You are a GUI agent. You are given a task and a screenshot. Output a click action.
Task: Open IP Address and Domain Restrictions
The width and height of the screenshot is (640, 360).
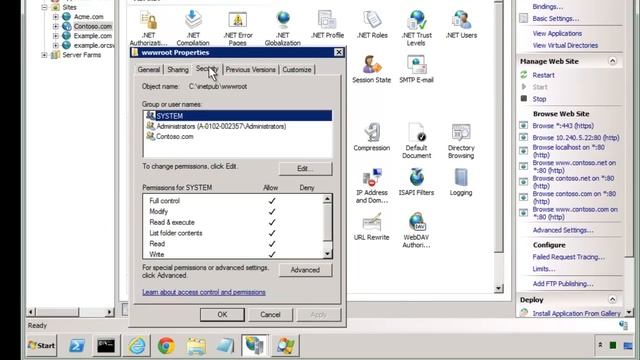point(371,186)
